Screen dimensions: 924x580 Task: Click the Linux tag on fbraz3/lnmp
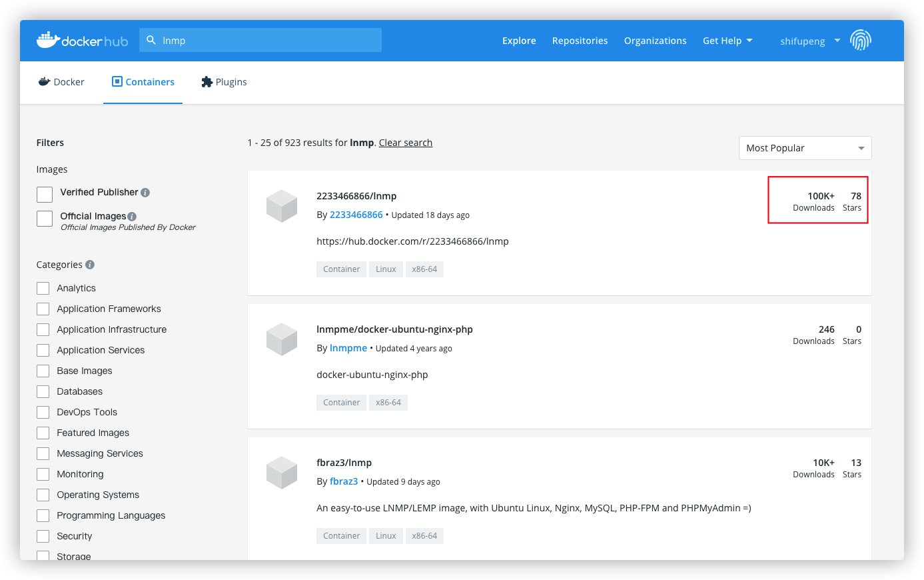386,536
